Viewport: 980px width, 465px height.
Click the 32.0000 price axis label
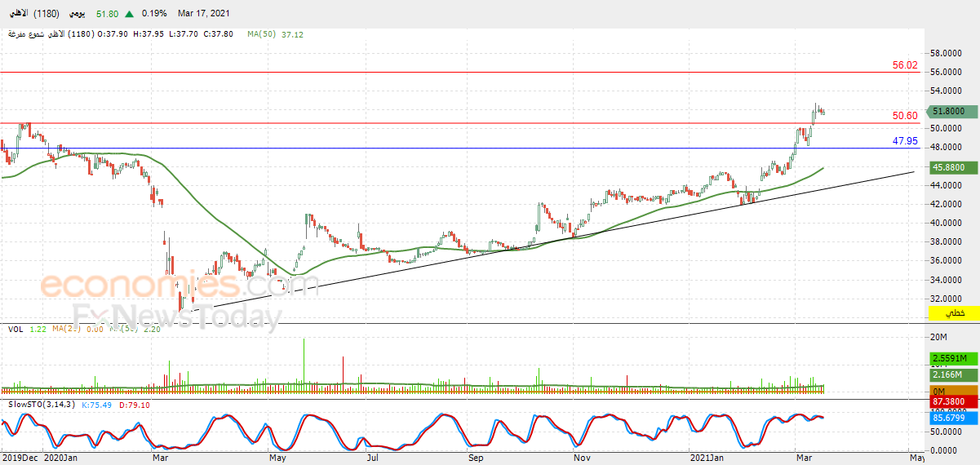tap(947, 299)
